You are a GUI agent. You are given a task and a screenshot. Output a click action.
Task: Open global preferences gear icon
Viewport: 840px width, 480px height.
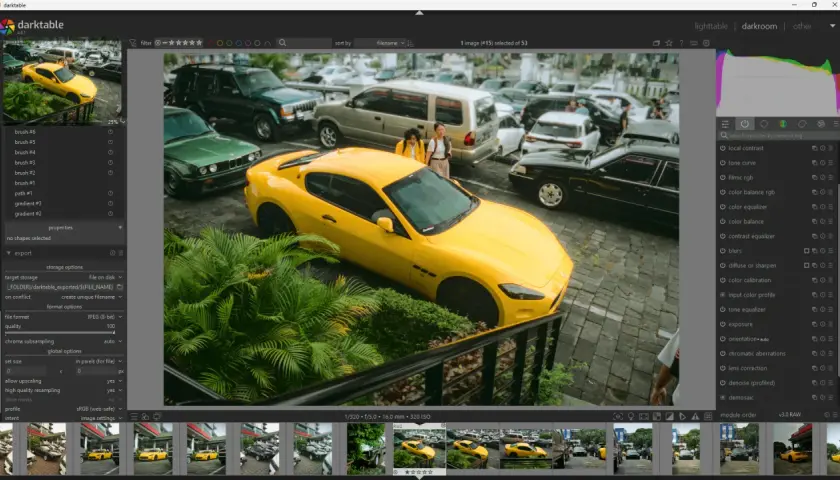point(706,43)
